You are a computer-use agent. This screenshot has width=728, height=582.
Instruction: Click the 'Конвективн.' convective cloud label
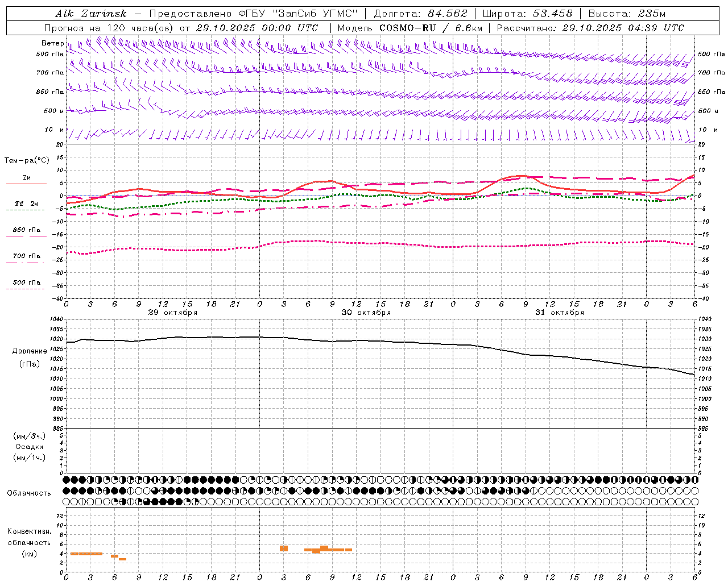coord(30,531)
